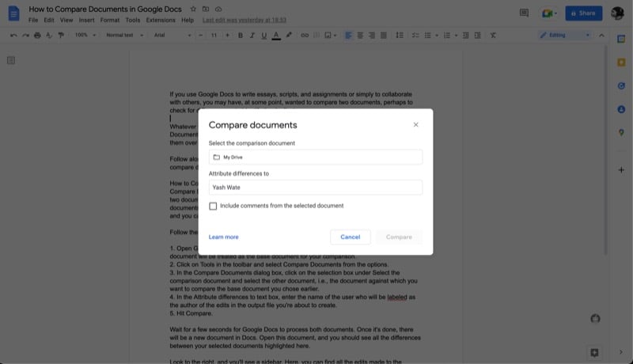Click the Undo arrow in toolbar

click(x=13, y=35)
